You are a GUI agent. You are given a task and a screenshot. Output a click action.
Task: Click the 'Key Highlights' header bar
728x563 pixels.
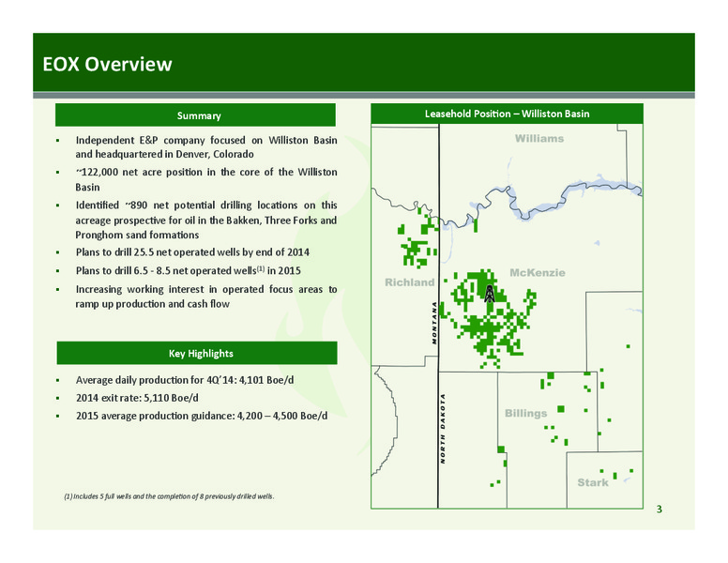[x=197, y=353]
